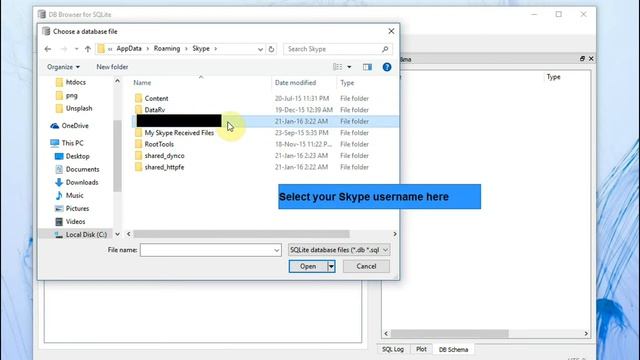Sort files by Type column
The height and width of the screenshot is (360, 640).
(347, 82)
